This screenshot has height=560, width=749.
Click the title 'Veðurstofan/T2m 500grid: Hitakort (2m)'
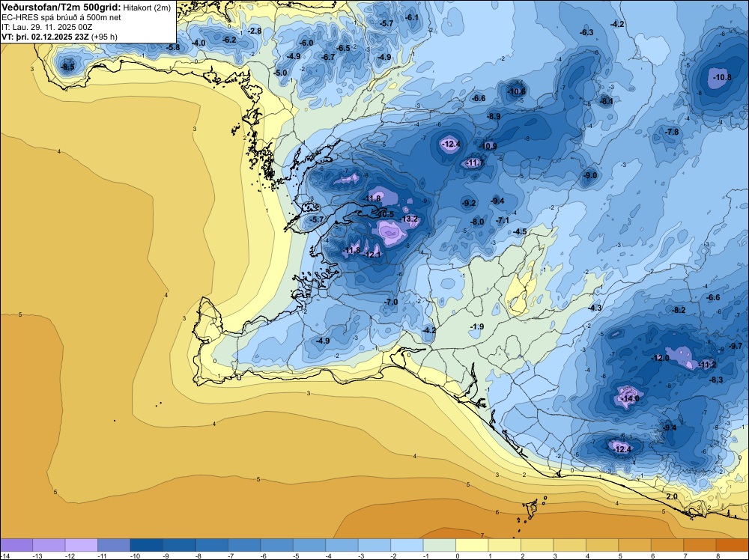pos(86,7)
